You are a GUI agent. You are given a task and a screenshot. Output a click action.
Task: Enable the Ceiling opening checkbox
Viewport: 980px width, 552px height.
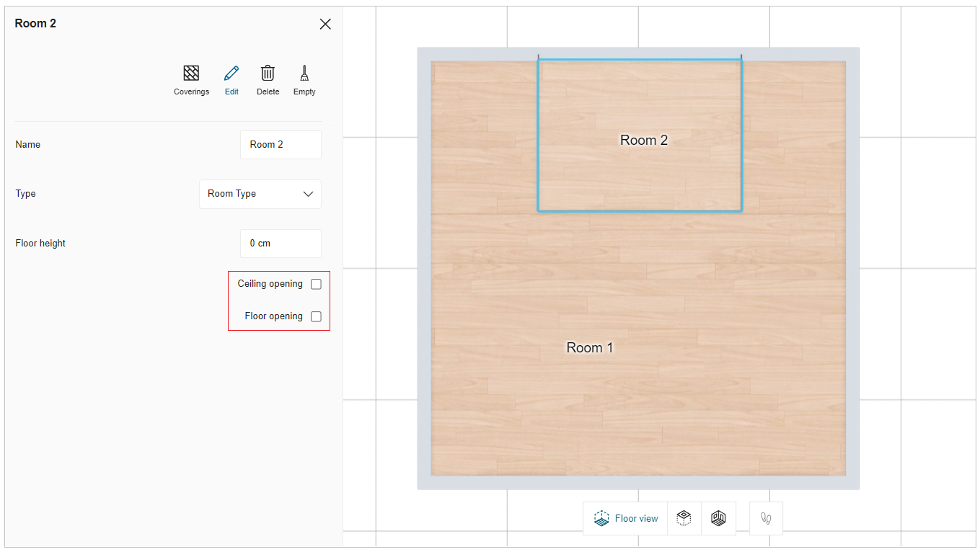(316, 284)
